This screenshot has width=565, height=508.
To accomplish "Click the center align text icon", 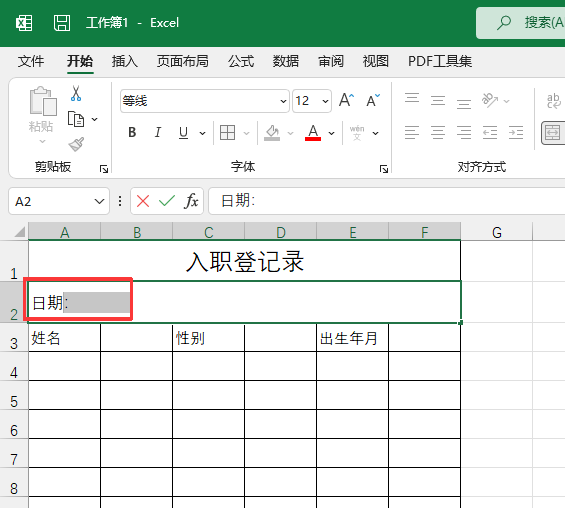I will click(438, 132).
